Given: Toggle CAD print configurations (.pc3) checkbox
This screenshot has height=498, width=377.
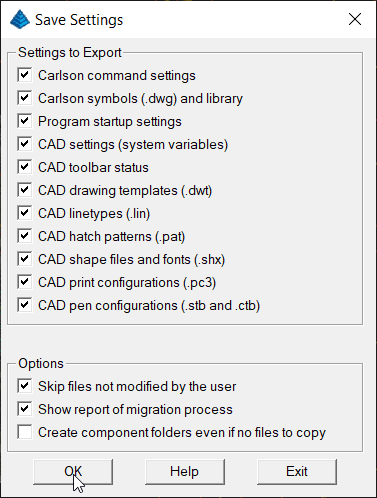Looking at the screenshot, I should point(25,282).
